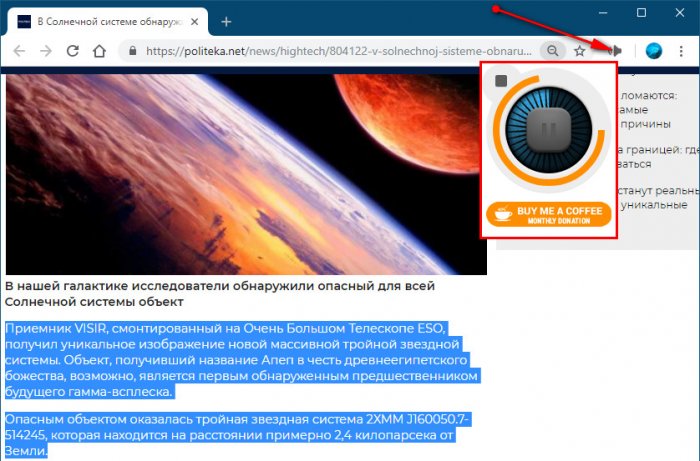Open the Chrome three-dot menu
This screenshot has height=461, width=700.
click(681, 51)
